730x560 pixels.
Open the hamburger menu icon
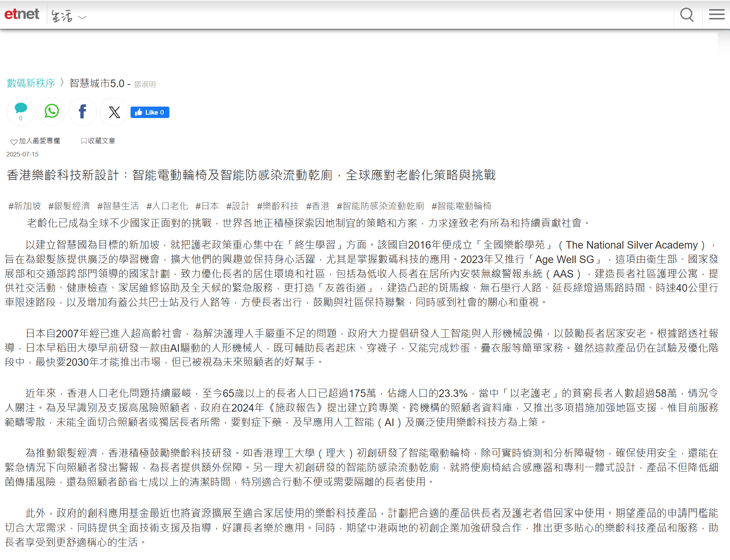[716, 14]
